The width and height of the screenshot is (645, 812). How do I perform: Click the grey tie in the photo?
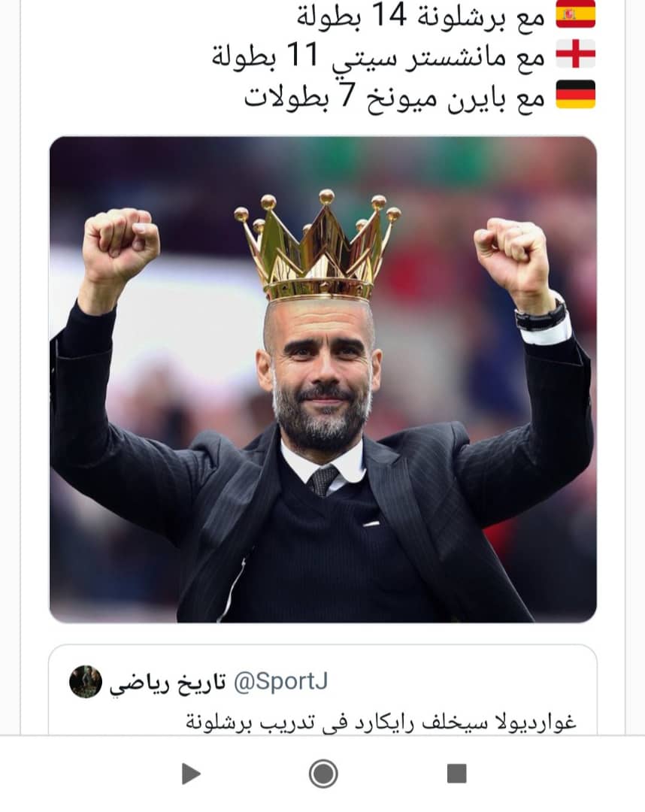click(x=323, y=480)
